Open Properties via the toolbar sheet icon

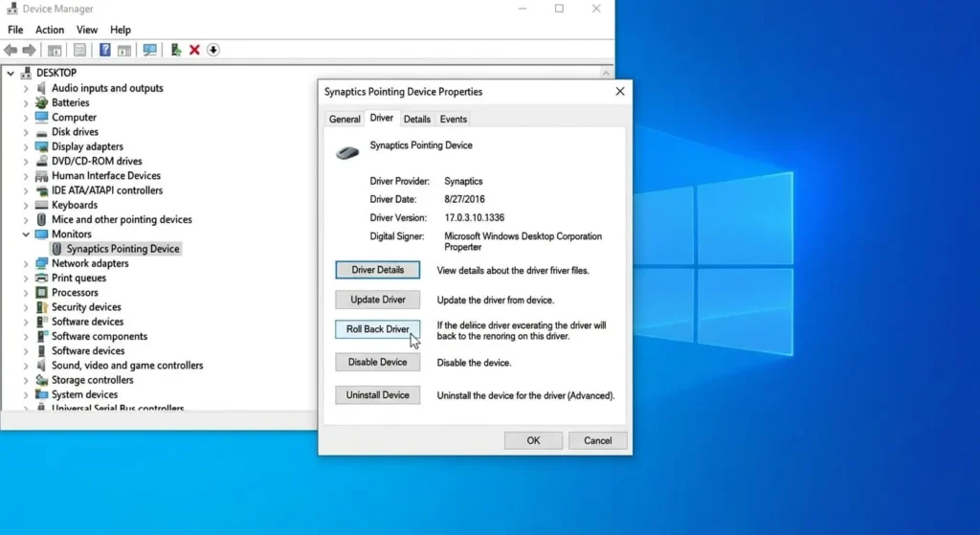79,50
